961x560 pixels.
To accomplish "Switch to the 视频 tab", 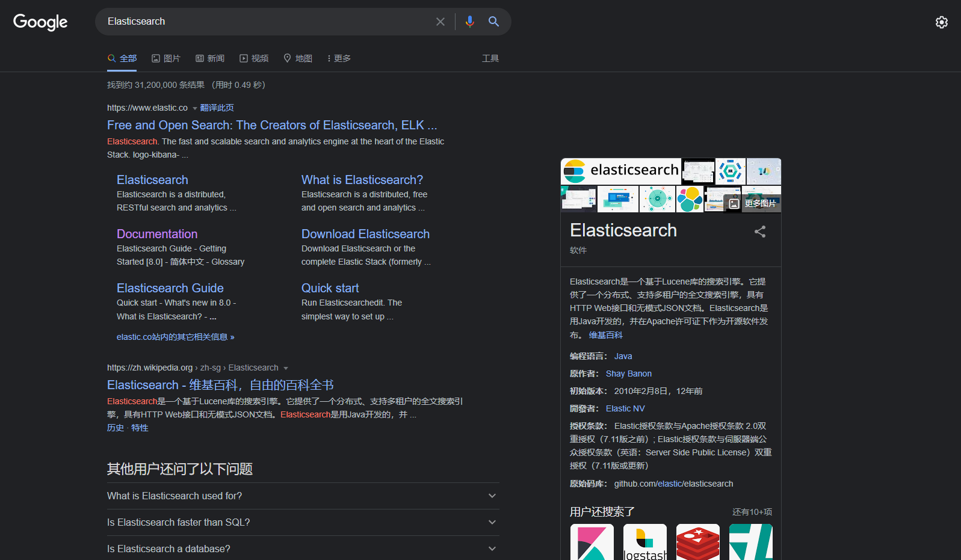I will click(254, 58).
